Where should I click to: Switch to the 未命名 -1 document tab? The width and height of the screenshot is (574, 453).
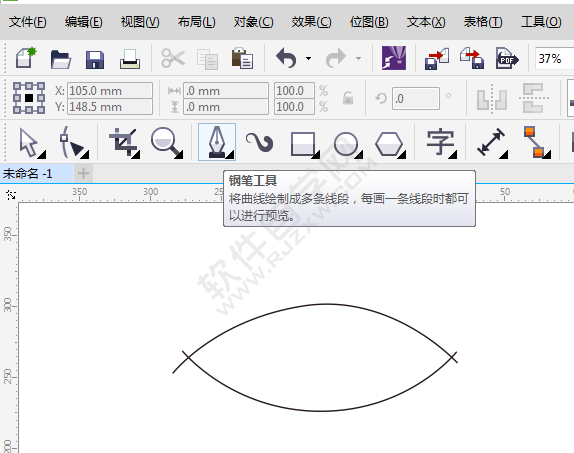pos(36,173)
